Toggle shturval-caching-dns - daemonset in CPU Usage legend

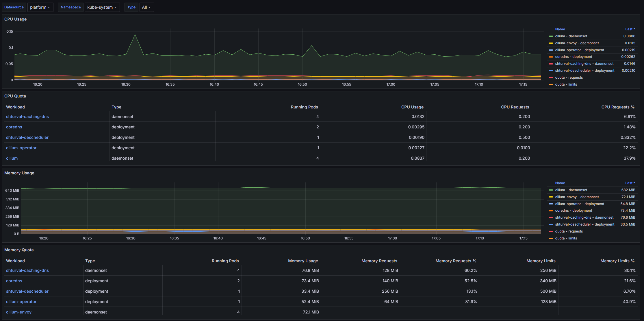pyautogui.click(x=584, y=64)
